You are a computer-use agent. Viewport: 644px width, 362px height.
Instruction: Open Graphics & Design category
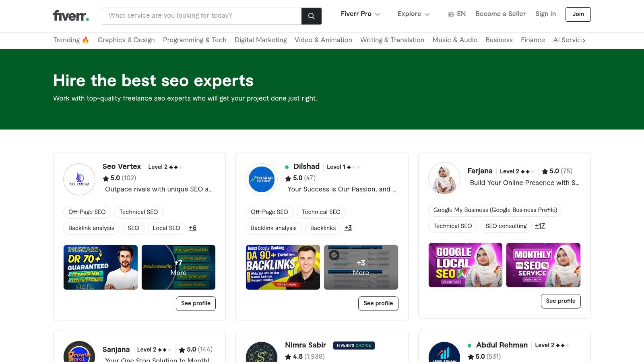(x=126, y=40)
